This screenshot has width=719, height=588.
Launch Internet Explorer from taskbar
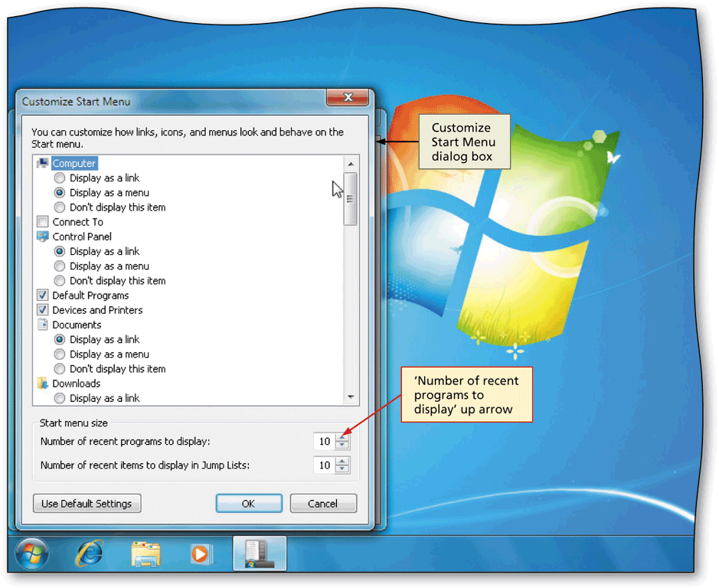tap(90, 554)
